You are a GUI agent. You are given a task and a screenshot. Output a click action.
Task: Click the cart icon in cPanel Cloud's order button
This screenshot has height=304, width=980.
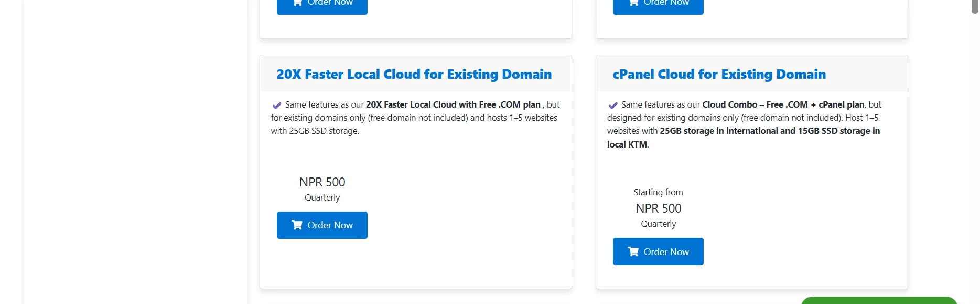[x=633, y=251]
